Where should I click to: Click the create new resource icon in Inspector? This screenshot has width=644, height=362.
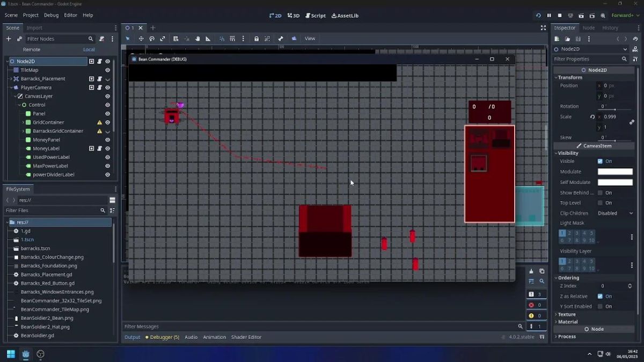557,39
